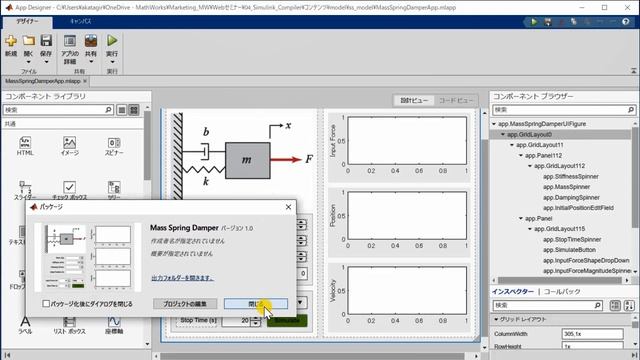Click the quick-access run icon in title strip
This screenshot has width=640, height=360.
click(x=533, y=22)
